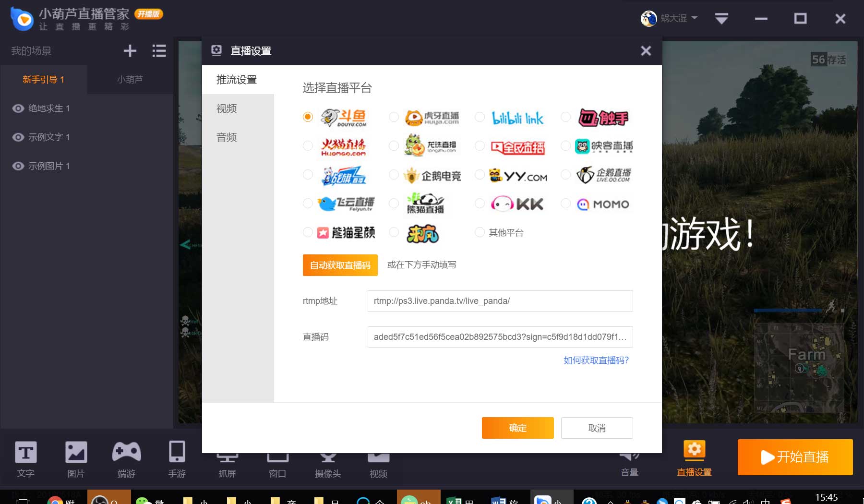
Task: Select the KK platform radio button
Action: tap(480, 204)
